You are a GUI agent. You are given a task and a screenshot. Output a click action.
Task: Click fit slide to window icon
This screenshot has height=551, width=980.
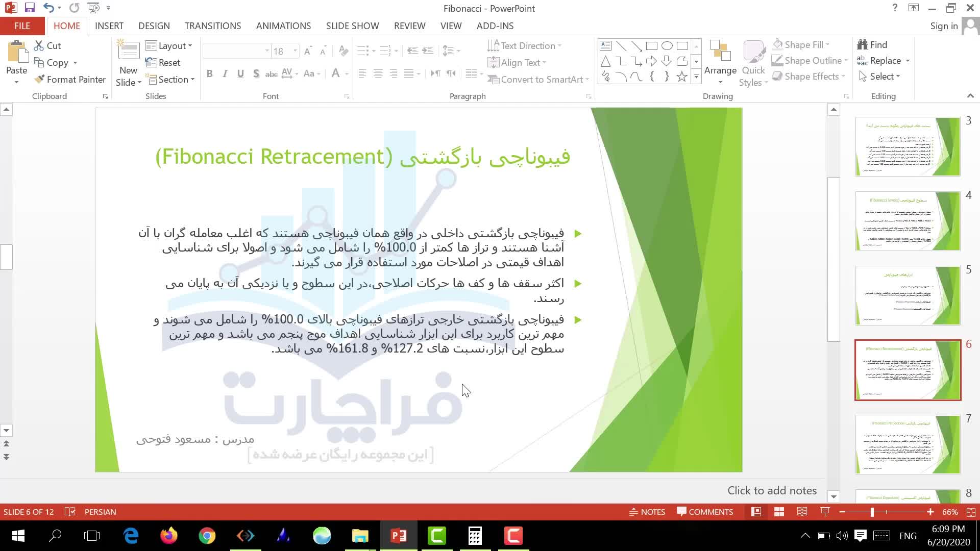971,512
